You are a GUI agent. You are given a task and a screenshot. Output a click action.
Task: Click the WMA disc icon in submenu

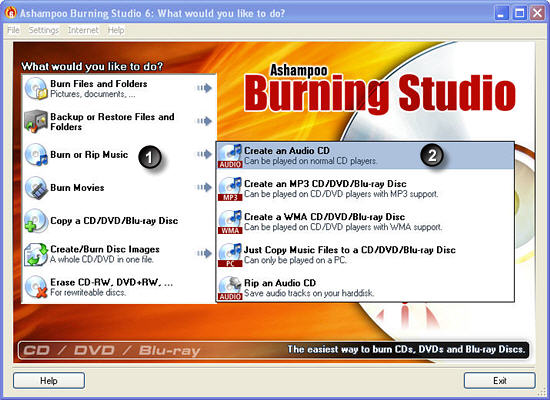pyautogui.click(x=230, y=222)
